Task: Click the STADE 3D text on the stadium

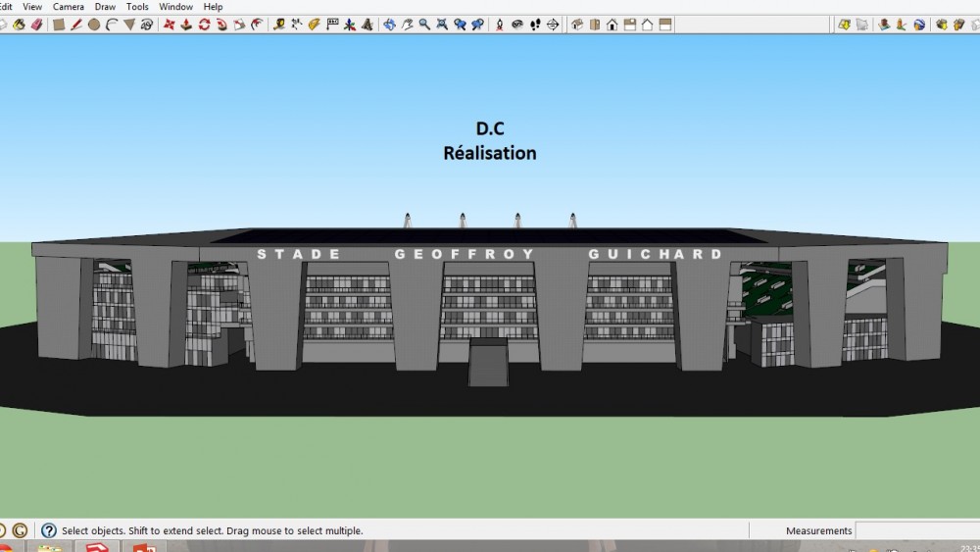Action: 299,255
